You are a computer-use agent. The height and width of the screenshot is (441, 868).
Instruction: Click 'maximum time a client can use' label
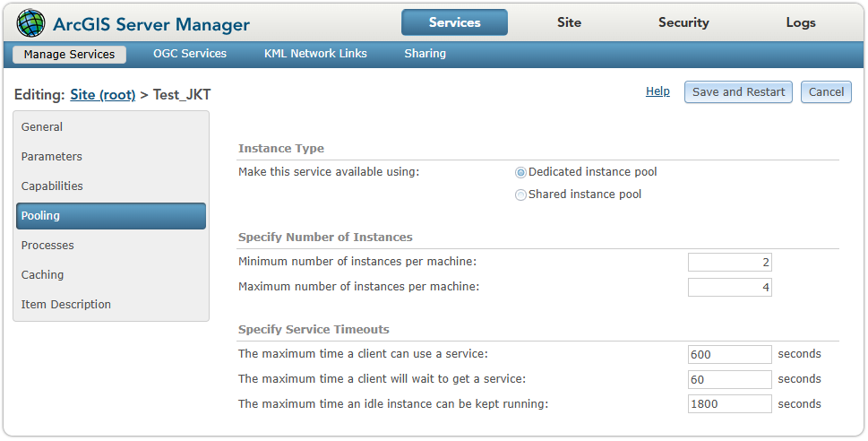pyautogui.click(x=363, y=353)
